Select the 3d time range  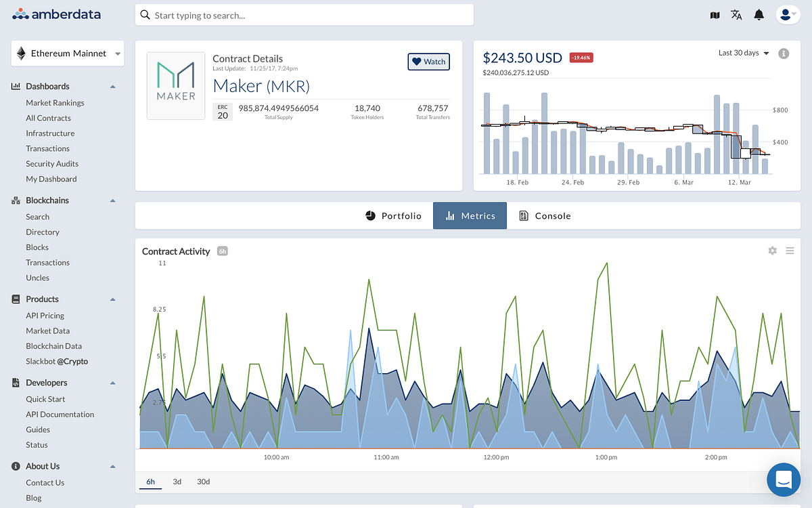(x=177, y=482)
